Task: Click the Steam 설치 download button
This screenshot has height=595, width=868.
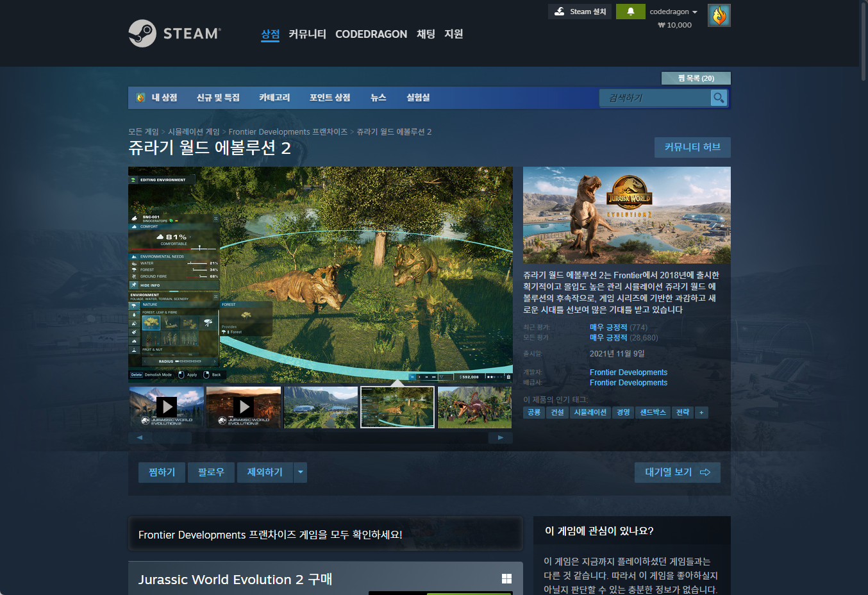Action: [580, 12]
